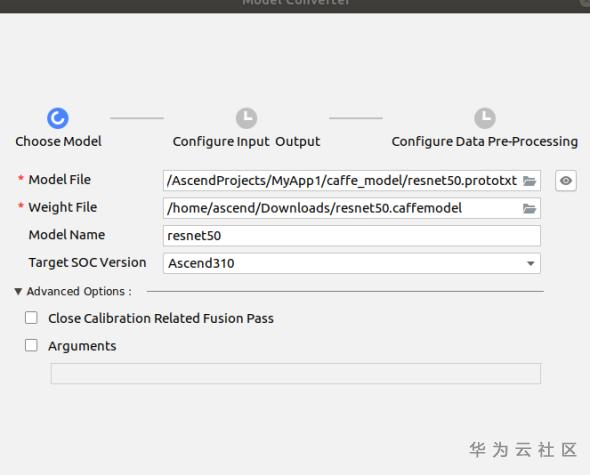Click the Configure Data Pre-Processing clock icon
Image resolution: width=590 pixels, height=475 pixels.
click(x=485, y=118)
